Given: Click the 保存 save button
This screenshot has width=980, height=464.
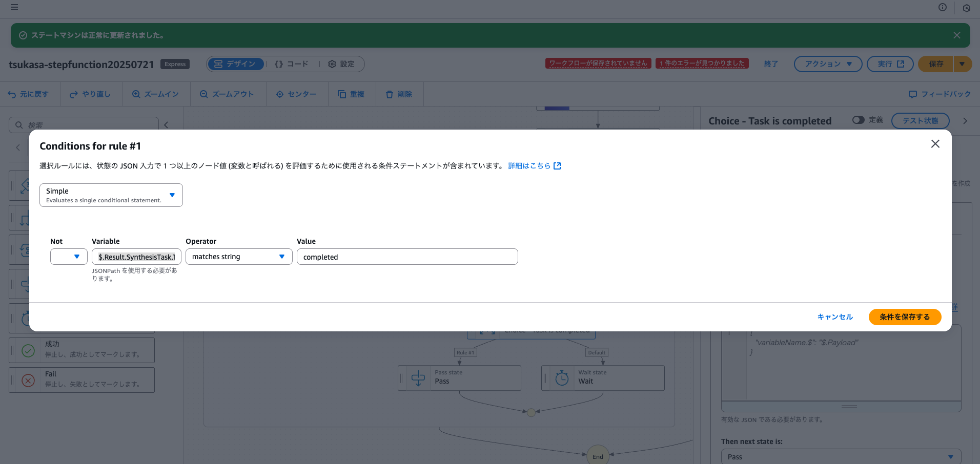Looking at the screenshot, I should pos(935,64).
